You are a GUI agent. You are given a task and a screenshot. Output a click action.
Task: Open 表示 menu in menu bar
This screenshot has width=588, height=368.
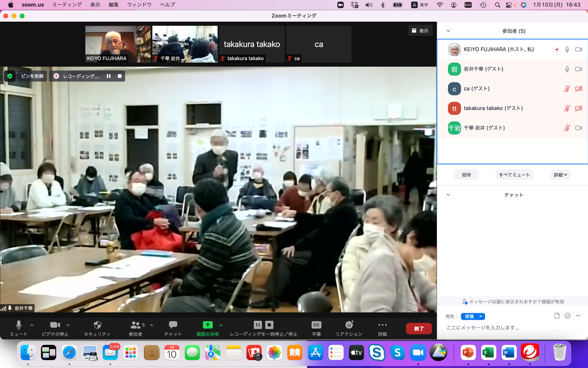point(95,5)
